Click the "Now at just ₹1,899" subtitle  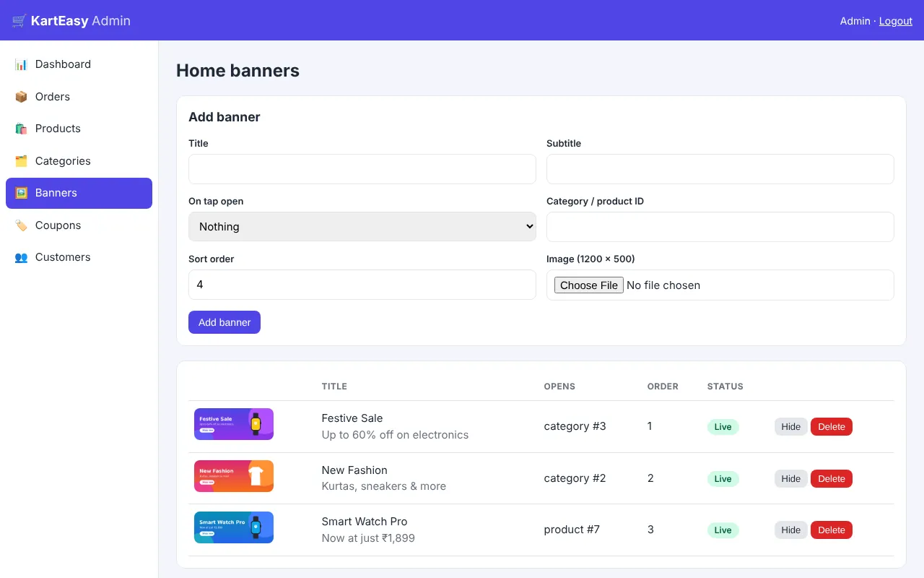coord(368,538)
